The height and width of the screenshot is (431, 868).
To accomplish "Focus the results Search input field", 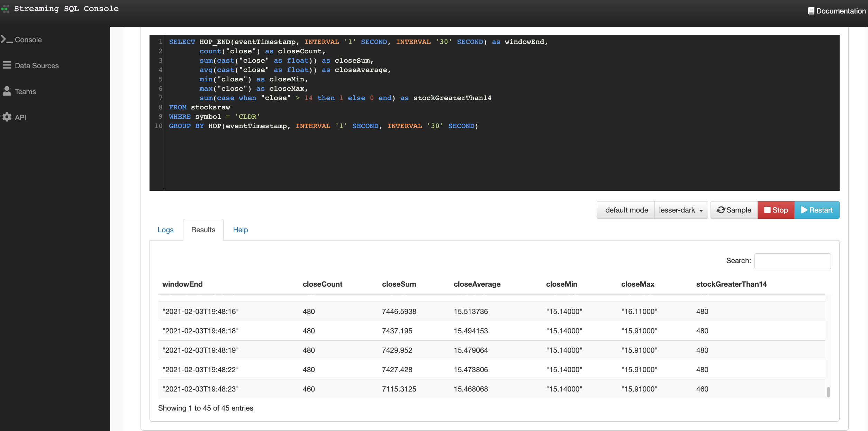I will pos(792,261).
